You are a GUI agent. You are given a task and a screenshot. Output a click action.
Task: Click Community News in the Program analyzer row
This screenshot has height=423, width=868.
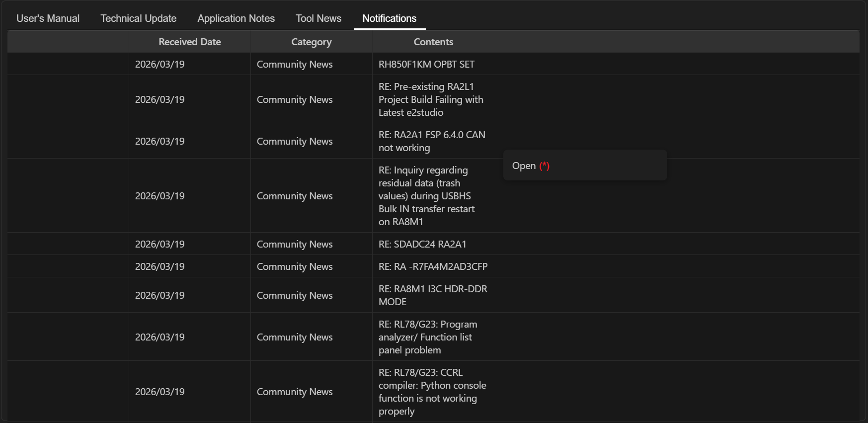[295, 337]
